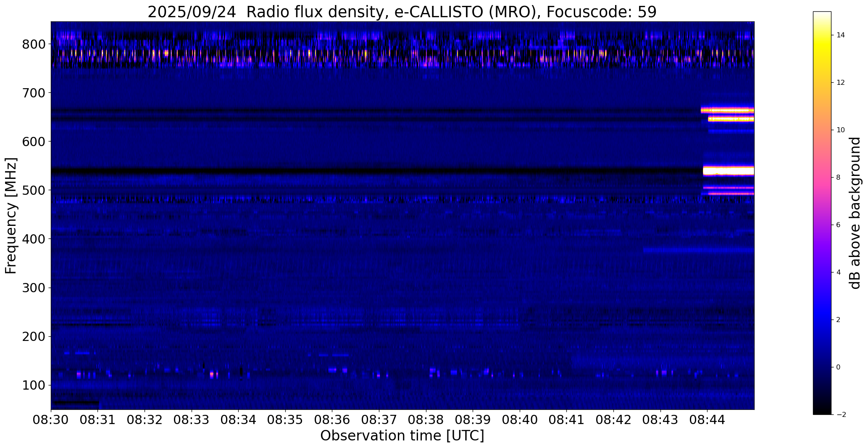
Task: Click the colorbar 6 tick label
Action: (x=839, y=225)
